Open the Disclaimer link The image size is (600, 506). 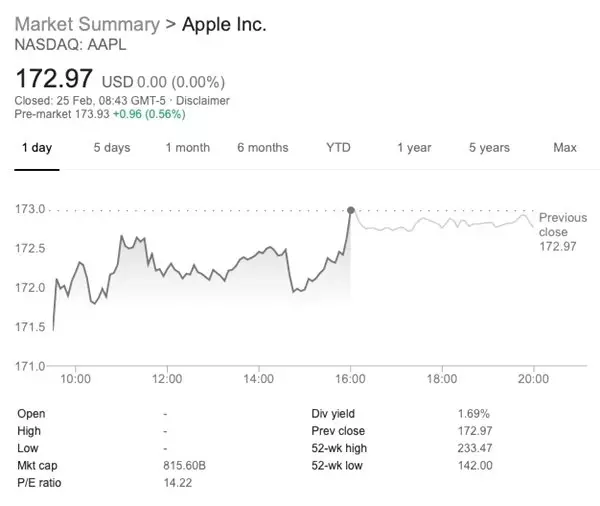click(204, 101)
